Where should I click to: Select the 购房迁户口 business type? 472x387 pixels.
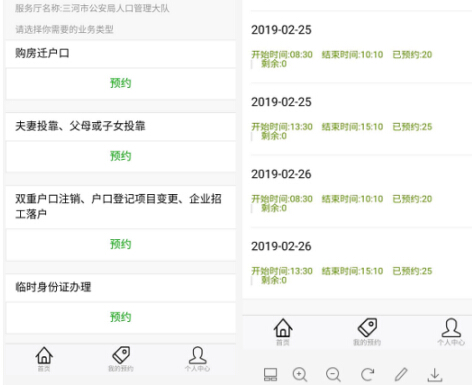[121, 53]
